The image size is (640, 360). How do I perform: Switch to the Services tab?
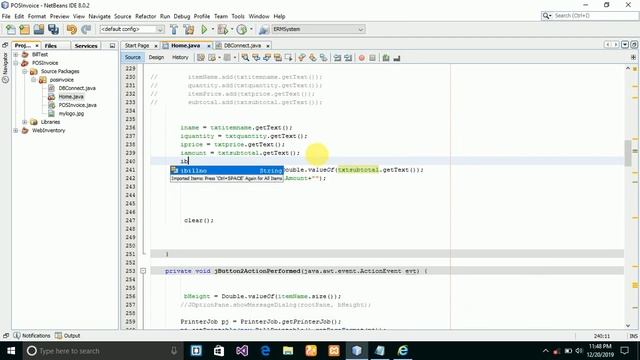pos(86,46)
